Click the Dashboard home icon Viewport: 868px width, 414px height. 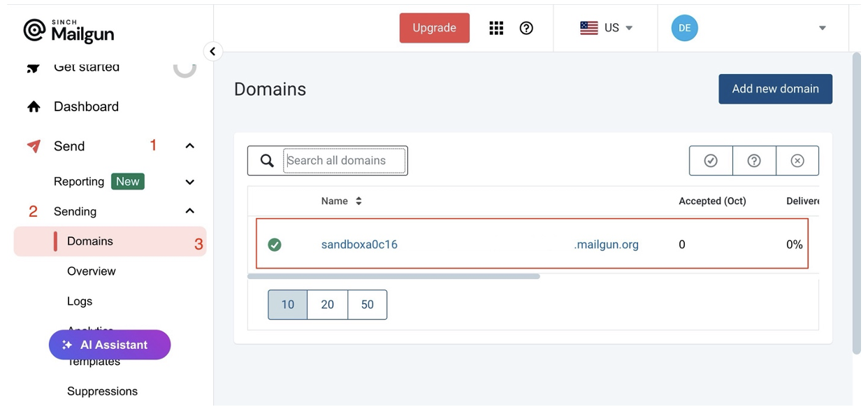click(x=34, y=107)
